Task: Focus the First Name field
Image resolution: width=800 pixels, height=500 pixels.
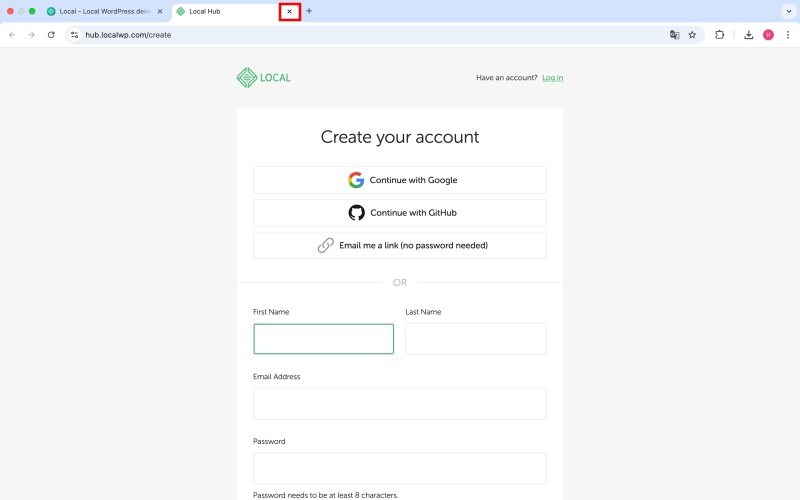Action: point(323,339)
